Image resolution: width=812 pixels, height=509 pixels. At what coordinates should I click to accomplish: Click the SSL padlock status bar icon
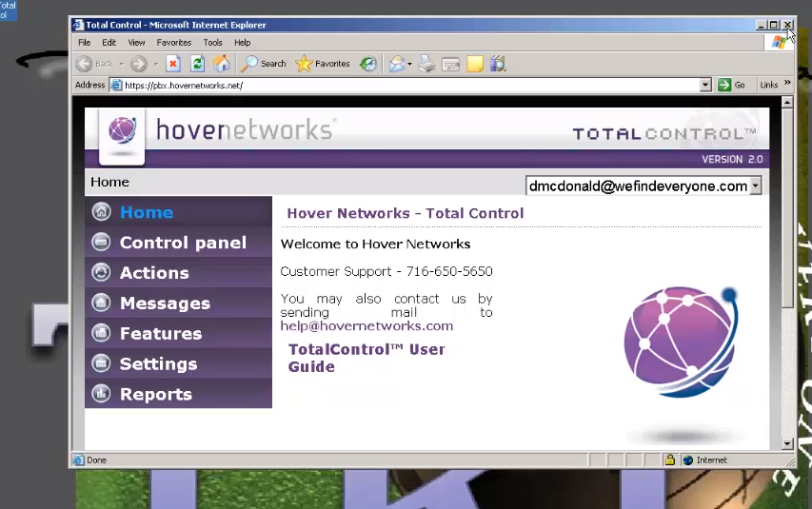point(669,460)
